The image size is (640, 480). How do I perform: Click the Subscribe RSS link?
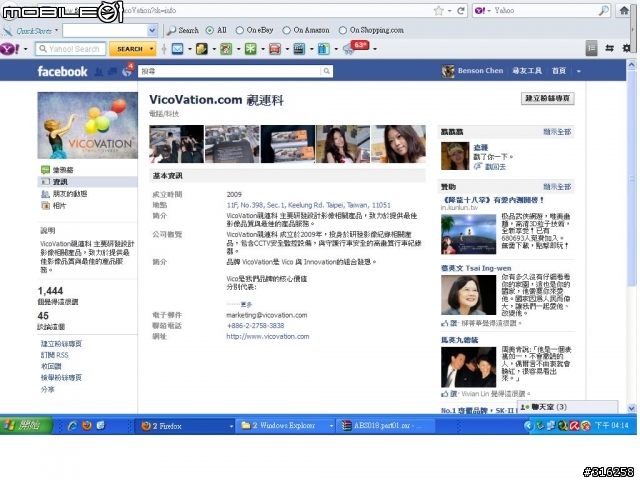pyautogui.click(x=54, y=355)
